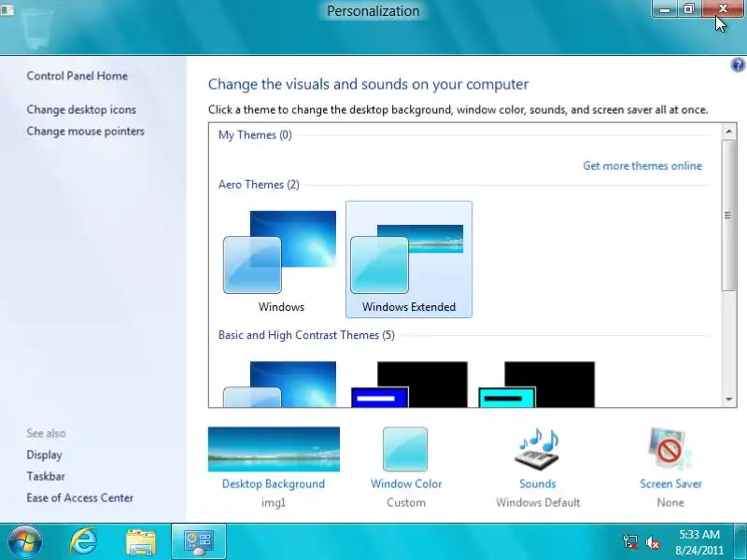The height and width of the screenshot is (560, 747).
Task: Click the Desktop Background link
Action: (x=274, y=483)
